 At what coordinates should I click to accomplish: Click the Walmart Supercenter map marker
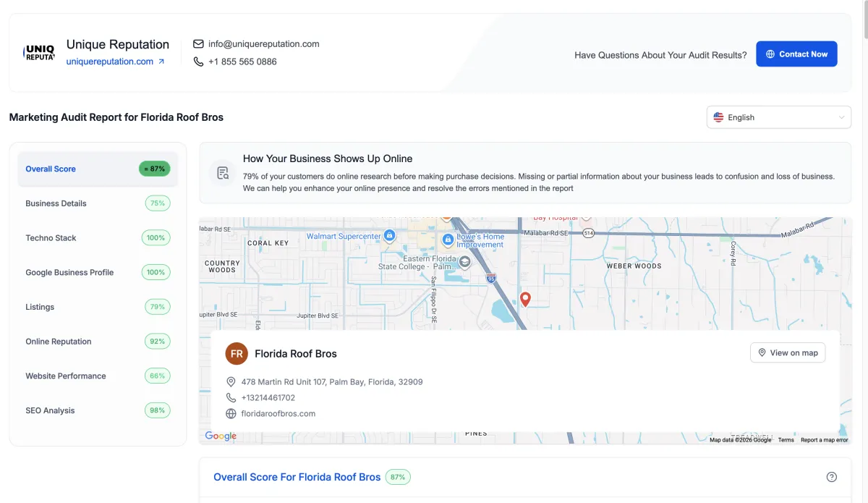389,235
